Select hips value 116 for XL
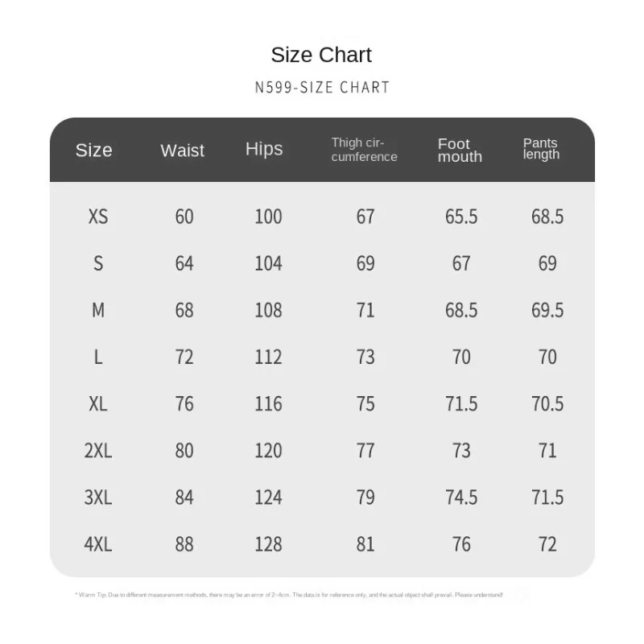This screenshot has width=644, height=644. click(268, 404)
